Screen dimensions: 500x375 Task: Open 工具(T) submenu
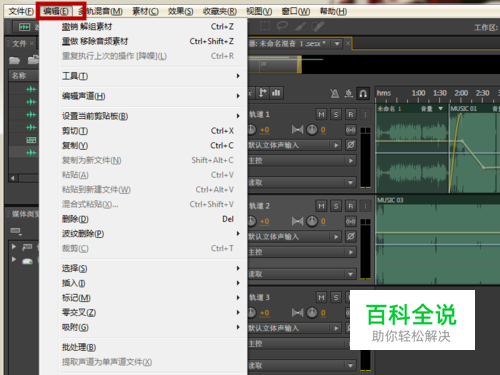[x=153, y=76]
